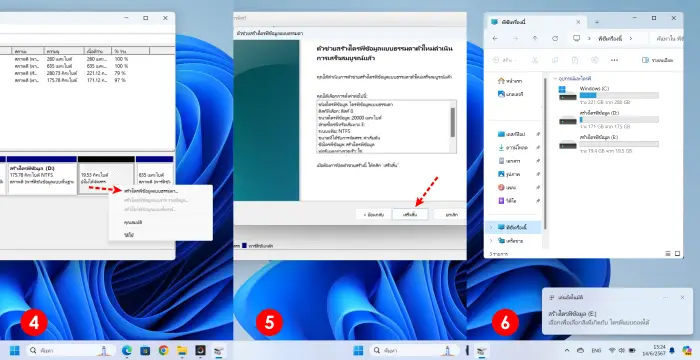Open the Downloads folder in Explorer sidebar

point(513,147)
